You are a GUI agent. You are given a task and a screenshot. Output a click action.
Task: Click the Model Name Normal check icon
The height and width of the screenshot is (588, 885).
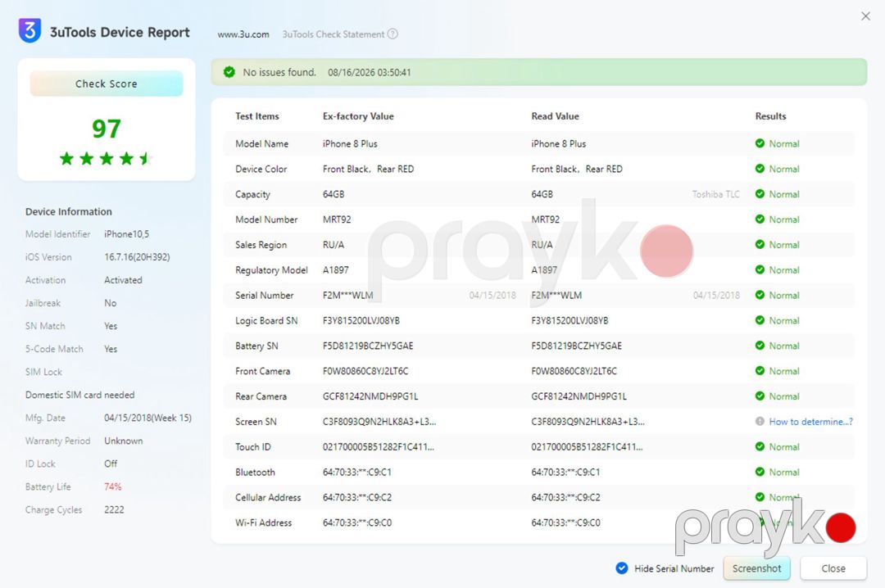760,143
